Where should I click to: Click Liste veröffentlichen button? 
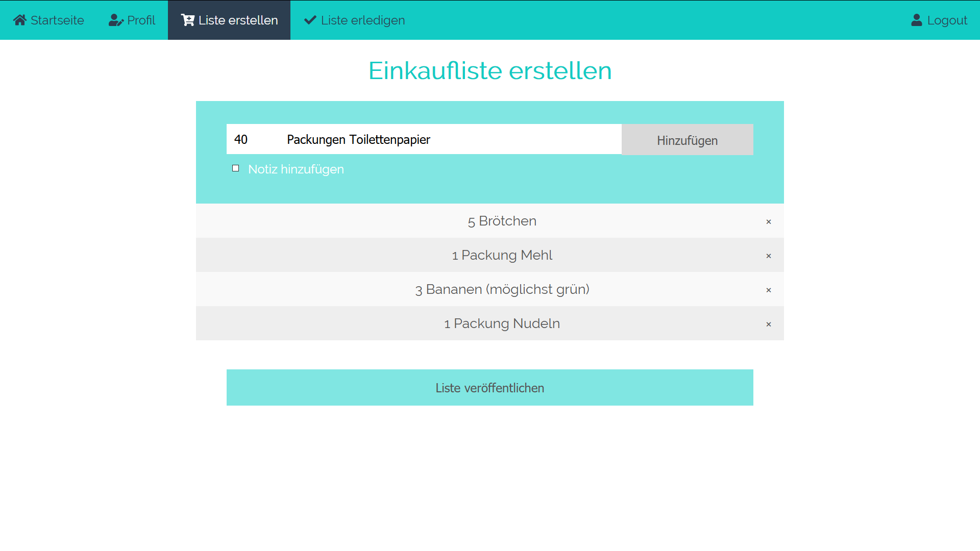[489, 388]
